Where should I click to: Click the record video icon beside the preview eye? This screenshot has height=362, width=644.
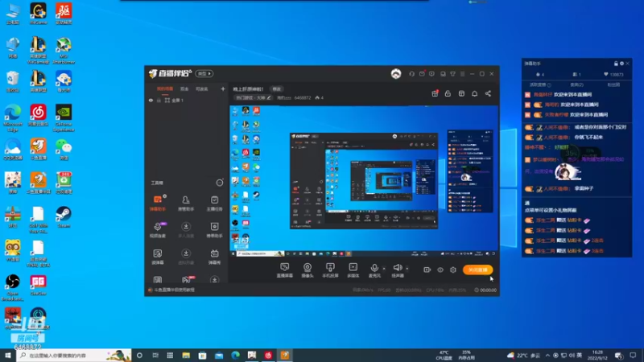click(x=427, y=269)
